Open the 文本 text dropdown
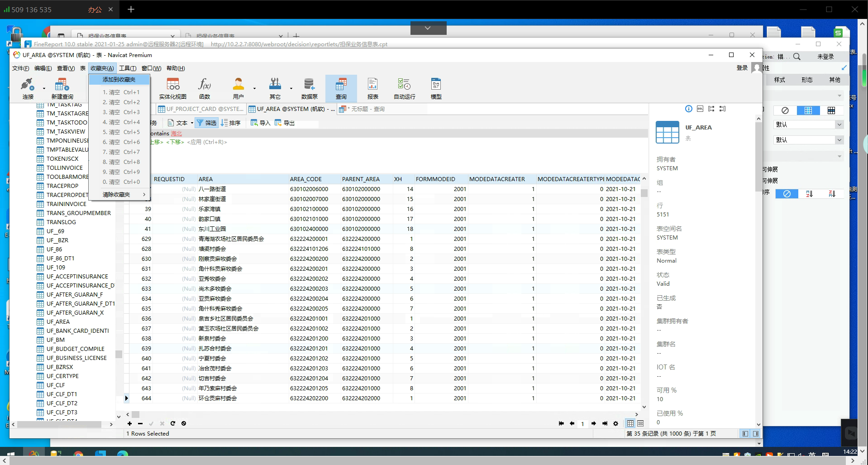The image size is (868, 465). coord(180,123)
